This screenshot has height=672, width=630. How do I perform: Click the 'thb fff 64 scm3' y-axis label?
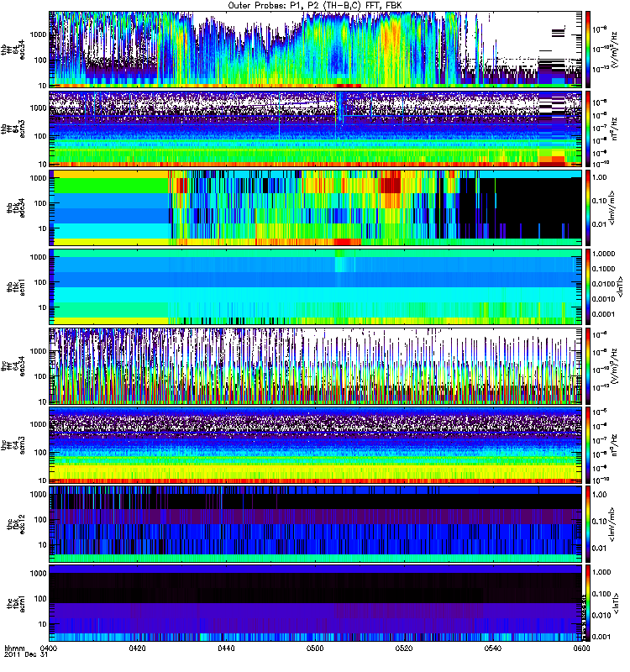pos(13,130)
